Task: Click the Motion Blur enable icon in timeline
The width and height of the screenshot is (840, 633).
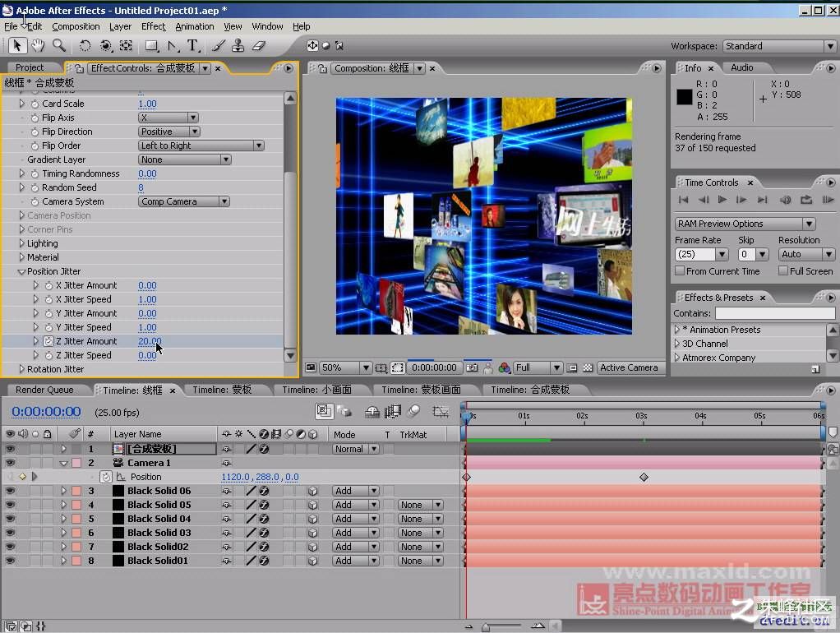Action: 413,411
